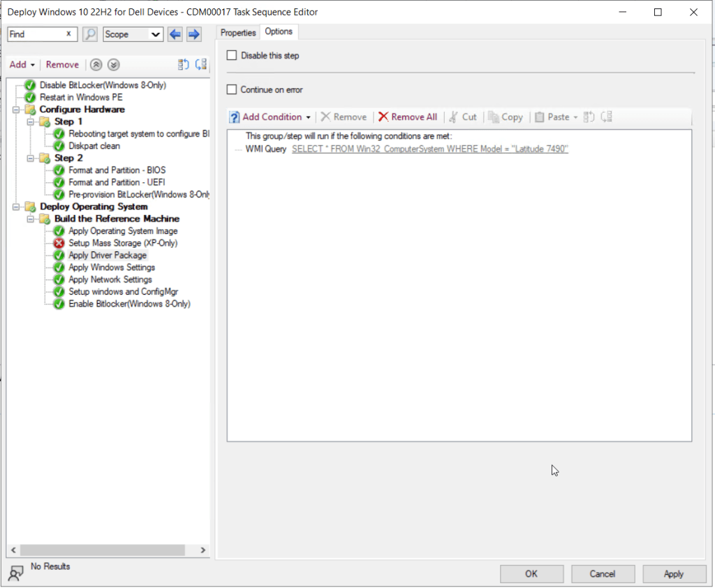Click the Cut scissors icon in the condition toolbar
Screen dimensions: 715x588
[x=454, y=117]
